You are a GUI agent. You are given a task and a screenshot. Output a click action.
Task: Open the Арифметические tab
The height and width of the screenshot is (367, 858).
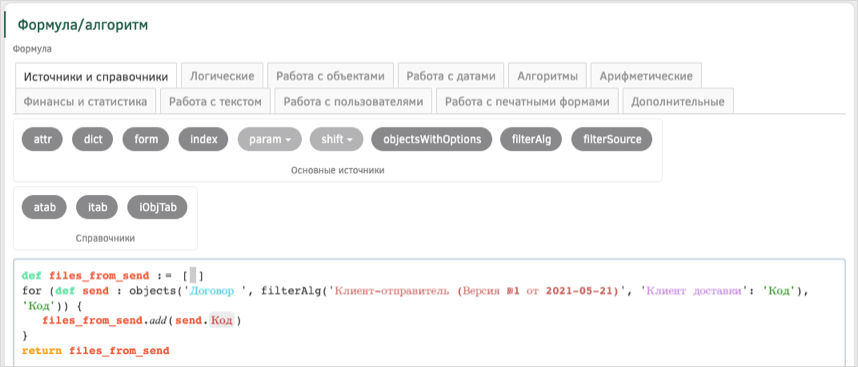(646, 76)
